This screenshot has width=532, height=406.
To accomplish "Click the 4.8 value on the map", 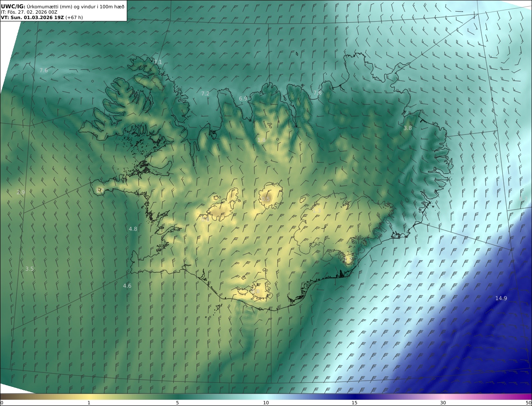I will (133, 229).
